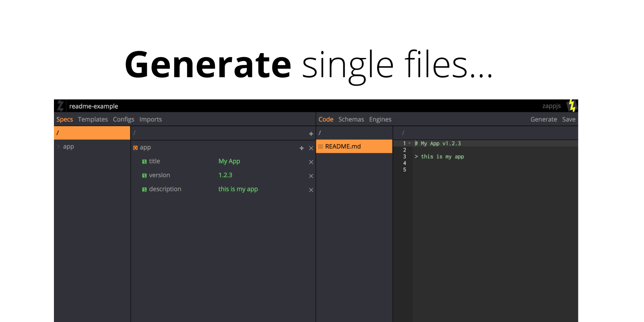Edit the 1.2.3 version value

point(225,175)
